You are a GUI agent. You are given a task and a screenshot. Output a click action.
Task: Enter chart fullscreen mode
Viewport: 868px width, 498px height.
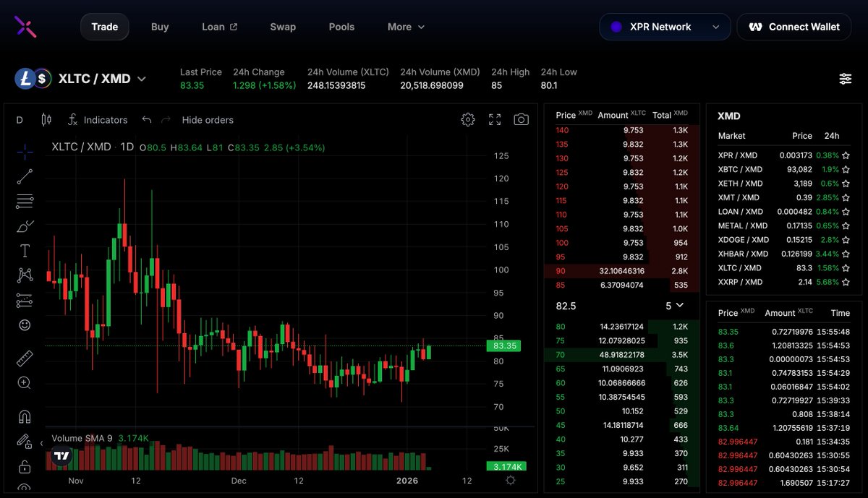click(495, 120)
